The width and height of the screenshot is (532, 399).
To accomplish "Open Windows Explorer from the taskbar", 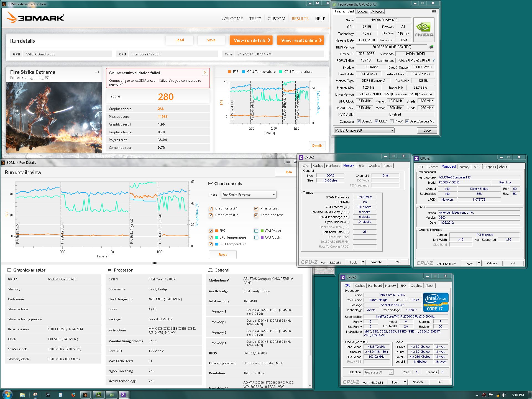I will pos(22,395).
